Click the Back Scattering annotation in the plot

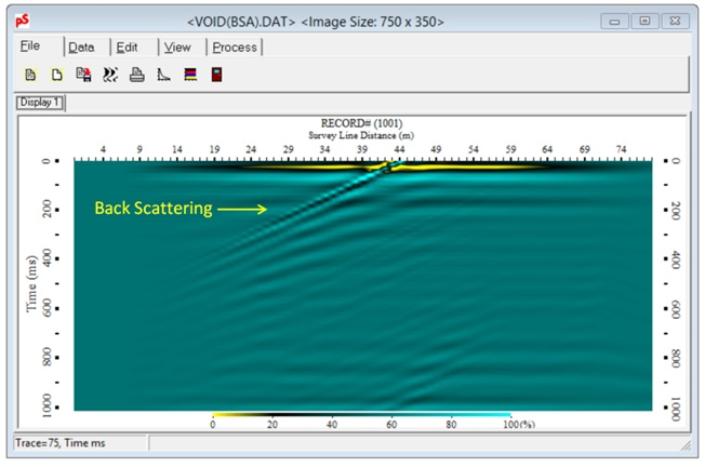(153, 209)
